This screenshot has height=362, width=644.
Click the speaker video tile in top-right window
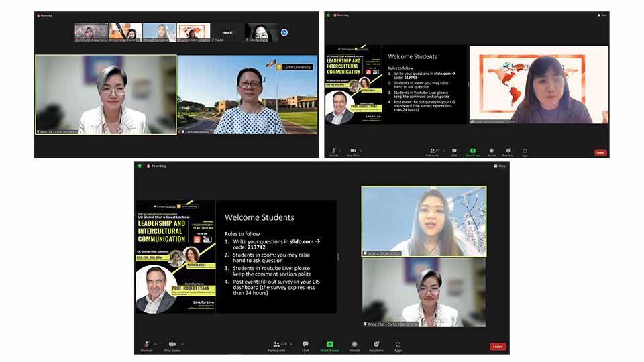pos(539,84)
